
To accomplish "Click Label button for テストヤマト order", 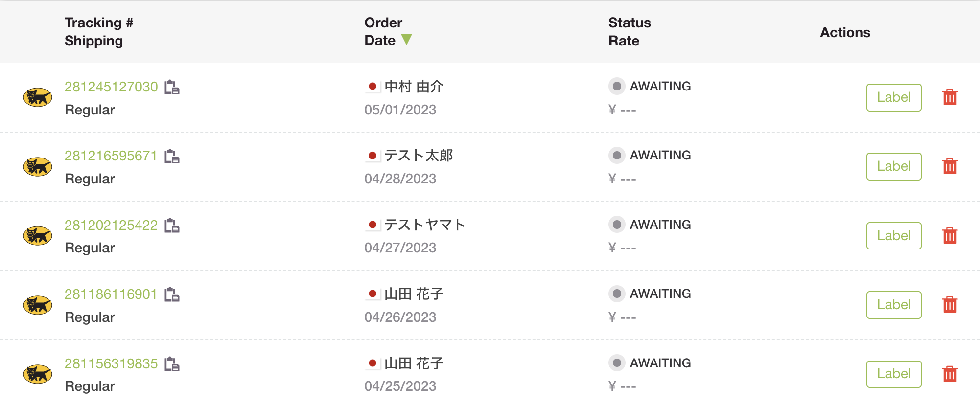I will click(894, 236).
